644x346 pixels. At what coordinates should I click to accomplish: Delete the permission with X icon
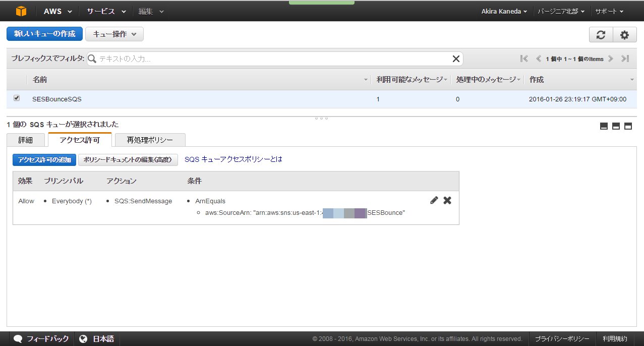(x=447, y=200)
